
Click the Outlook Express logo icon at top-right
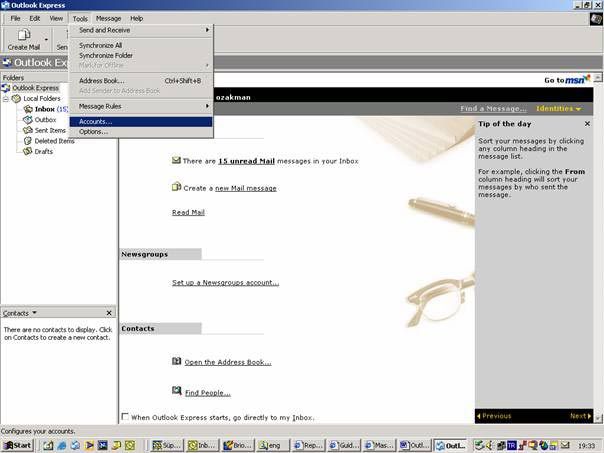click(x=596, y=19)
